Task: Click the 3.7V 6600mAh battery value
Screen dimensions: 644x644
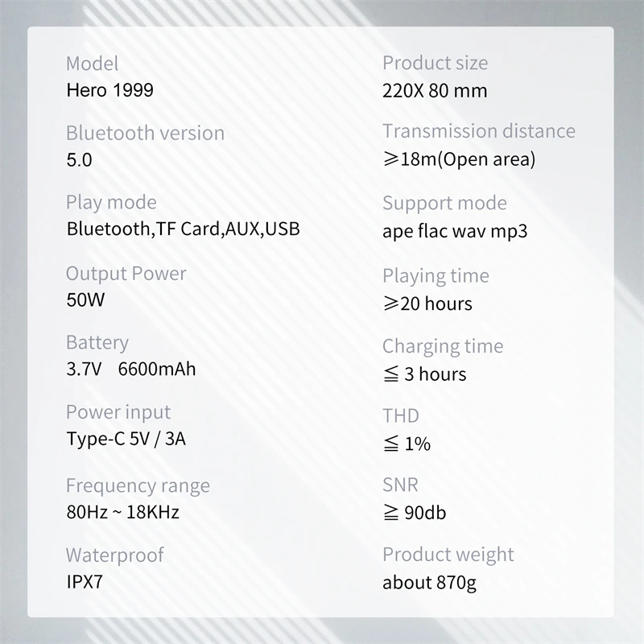Action: (x=130, y=369)
